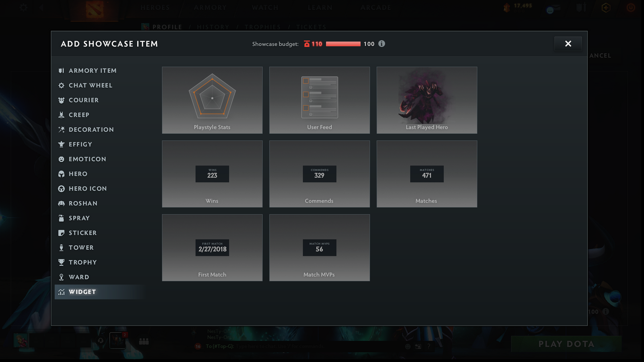
Task: Choose the Wins widget showing 223
Action: (212, 174)
